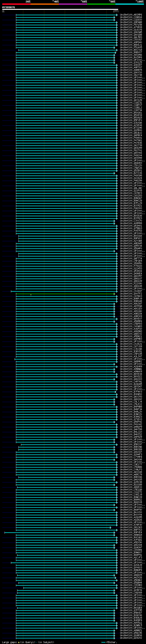Image resolution: width=146 pixels, height=644 pixels.
Task: Click the query end position 277
Action: coord(115,11)
